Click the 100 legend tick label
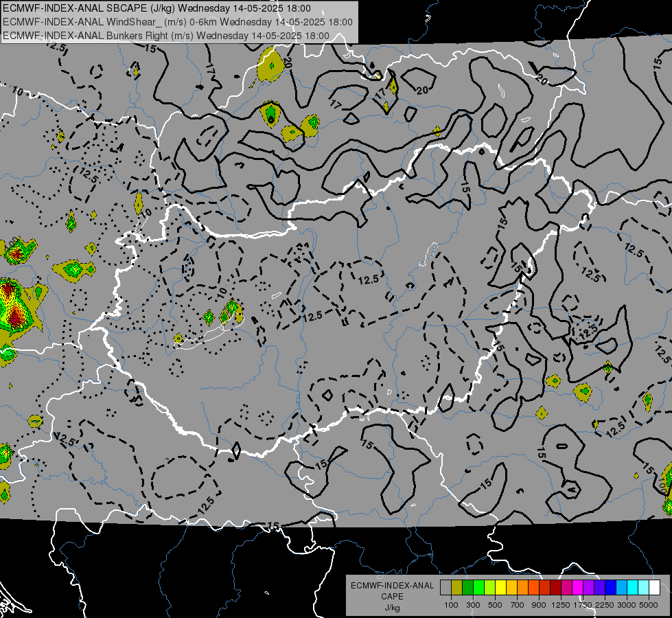 point(451,605)
